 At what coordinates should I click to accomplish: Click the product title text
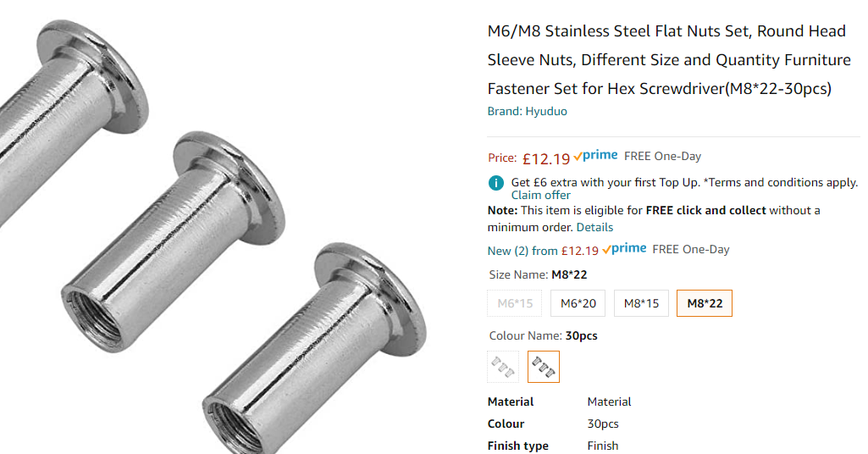[667, 59]
